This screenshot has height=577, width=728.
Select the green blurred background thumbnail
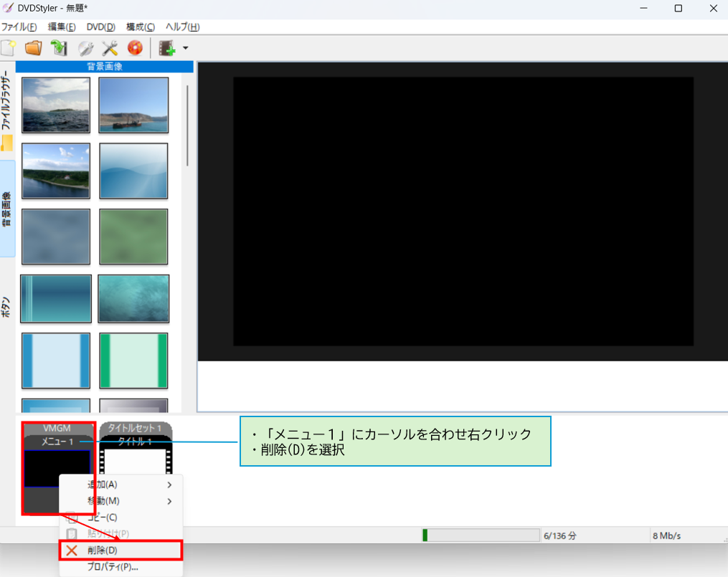coord(133,237)
